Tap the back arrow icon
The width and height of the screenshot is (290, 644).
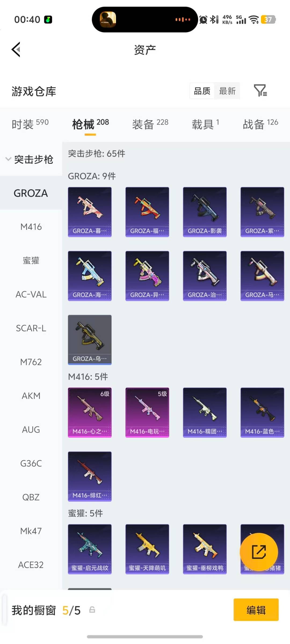(16, 50)
